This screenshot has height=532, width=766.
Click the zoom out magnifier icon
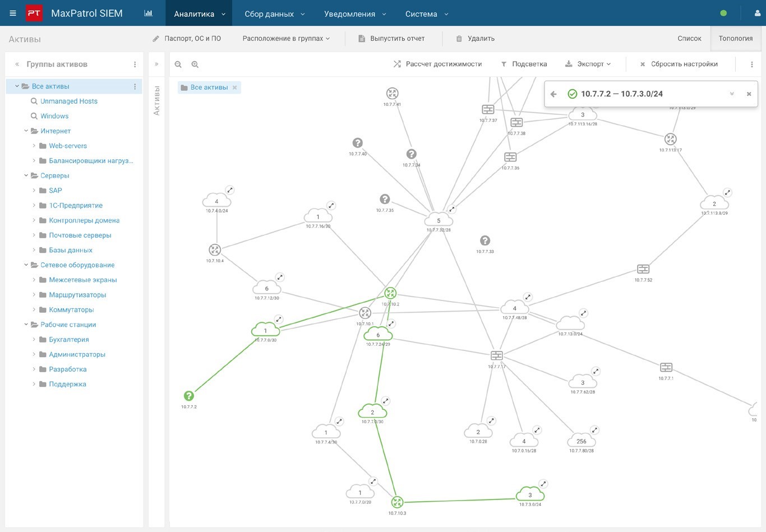click(178, 64)
